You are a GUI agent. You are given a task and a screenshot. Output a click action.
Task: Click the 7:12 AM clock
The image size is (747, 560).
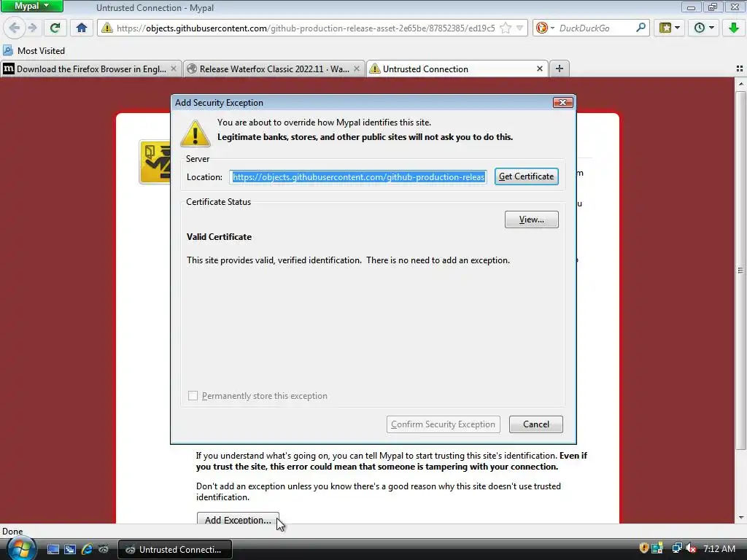point(719,548)
